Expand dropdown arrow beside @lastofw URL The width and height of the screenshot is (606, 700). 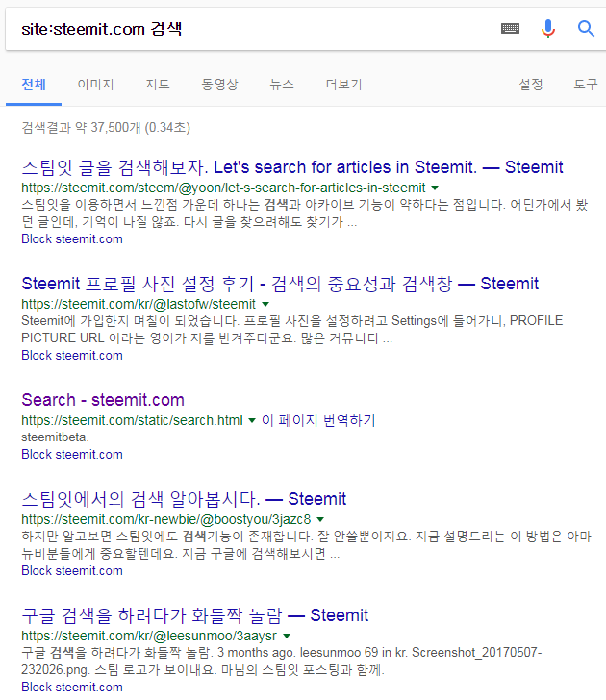[265, 305]
